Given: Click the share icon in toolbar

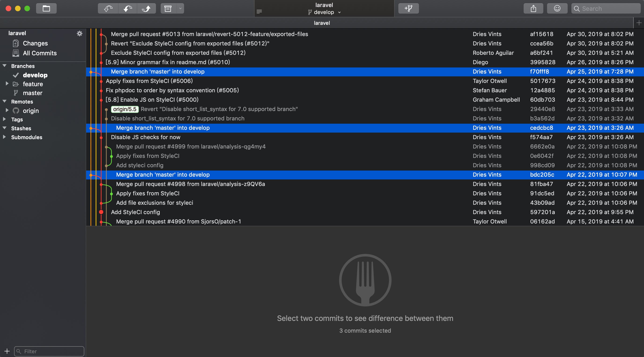Looking at the screenshot, I should click(533, 8).
